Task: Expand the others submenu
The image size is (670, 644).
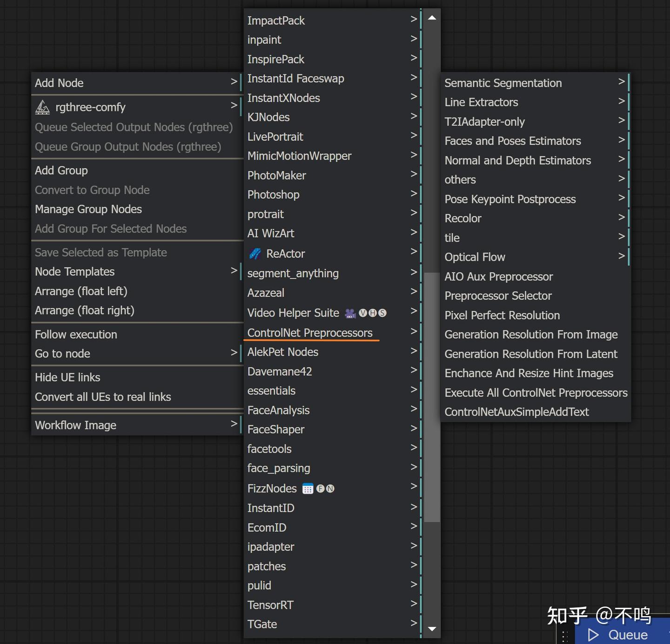Action: (536, 179)
